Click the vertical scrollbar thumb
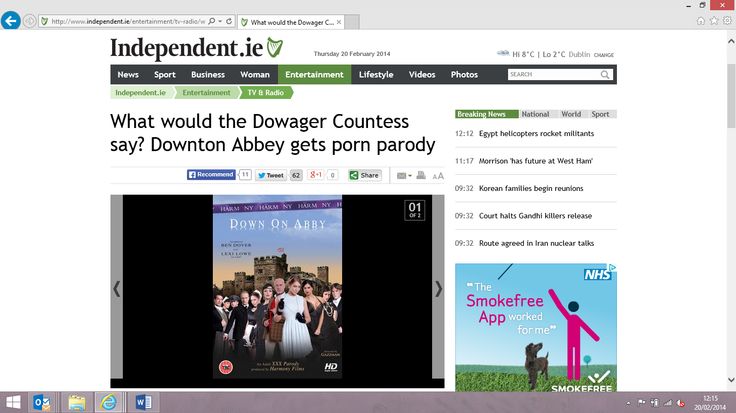 (x=731, y=96)
